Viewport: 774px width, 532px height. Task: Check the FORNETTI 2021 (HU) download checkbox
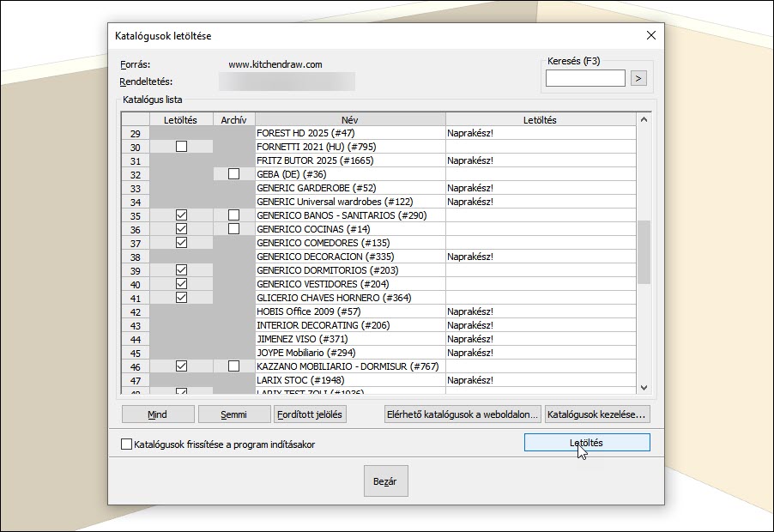click(x=181, y=147)
